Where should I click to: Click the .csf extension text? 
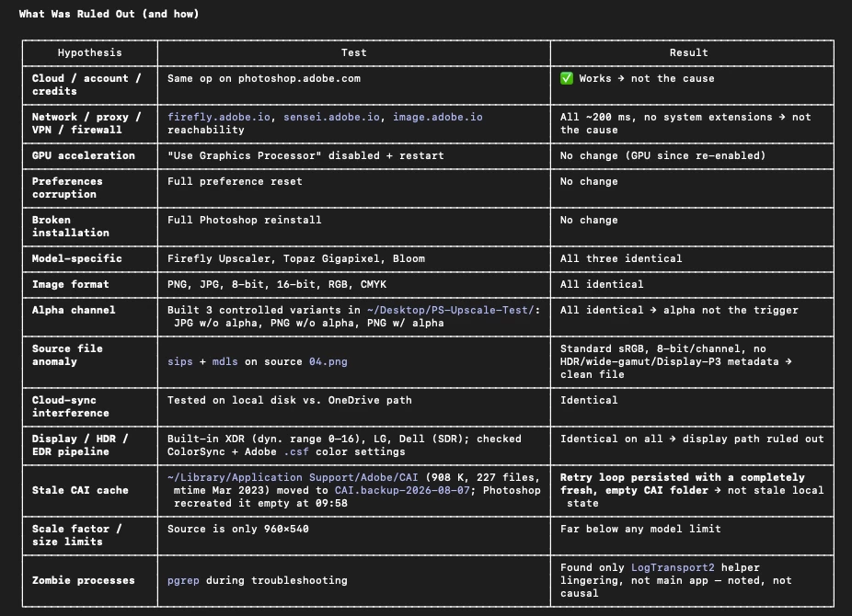pos(296,451)
